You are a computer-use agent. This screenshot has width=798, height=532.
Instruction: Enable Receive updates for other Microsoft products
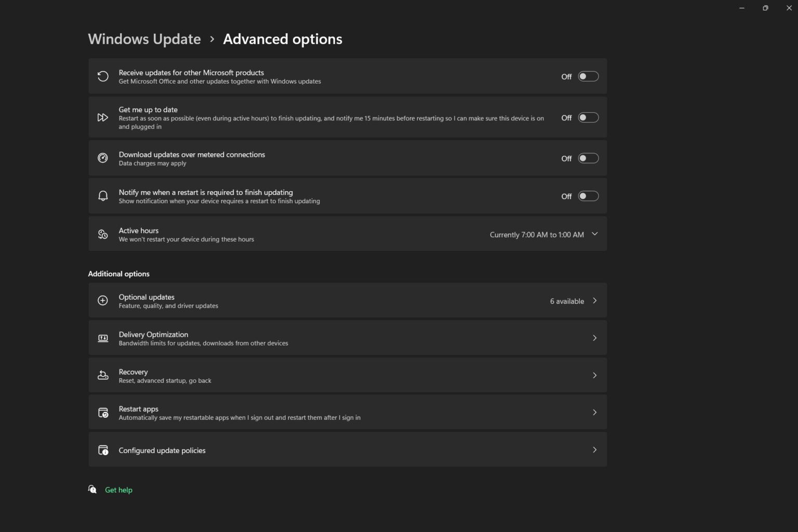pos(588,76)
